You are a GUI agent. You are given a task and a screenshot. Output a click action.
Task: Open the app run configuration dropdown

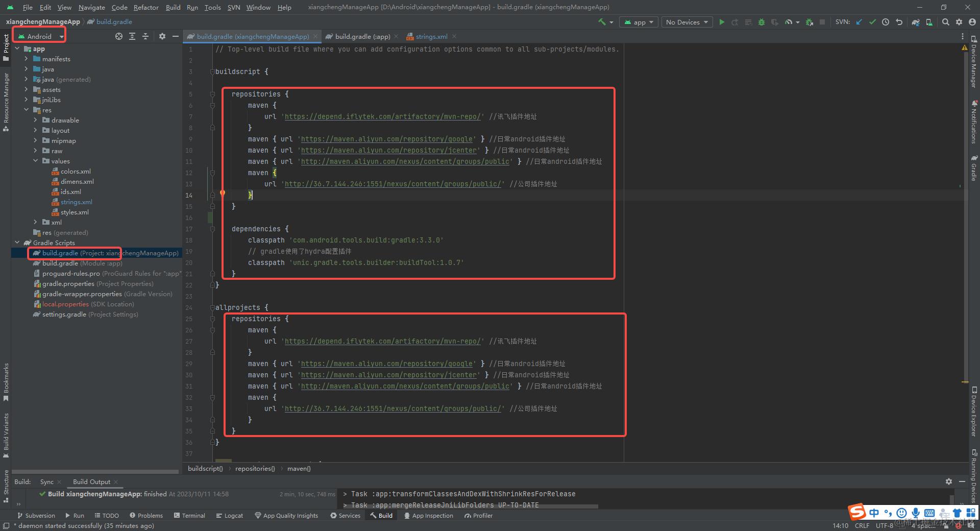[x=638, y=22]
